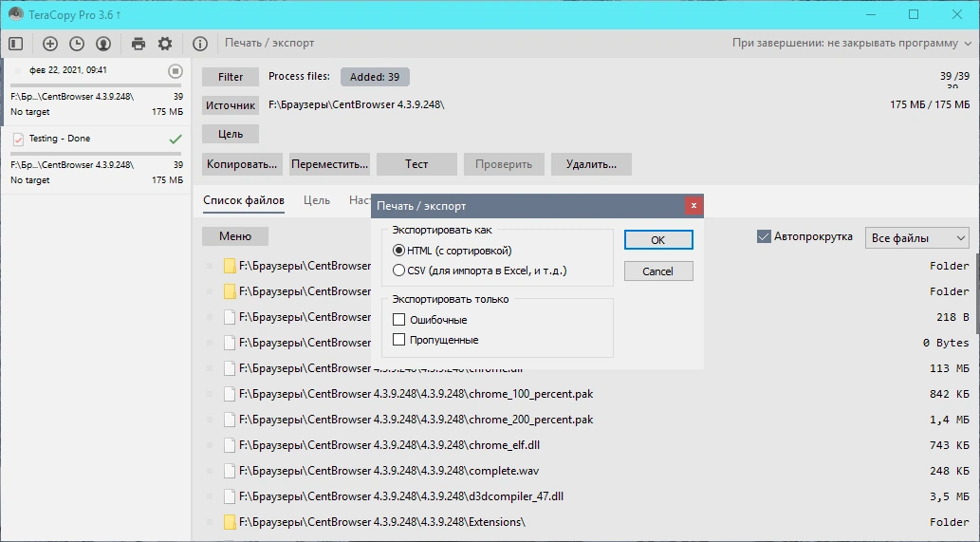Click the stop icon on first job
The height and width of the screenshot is (542, 980).
pos(176,70)
